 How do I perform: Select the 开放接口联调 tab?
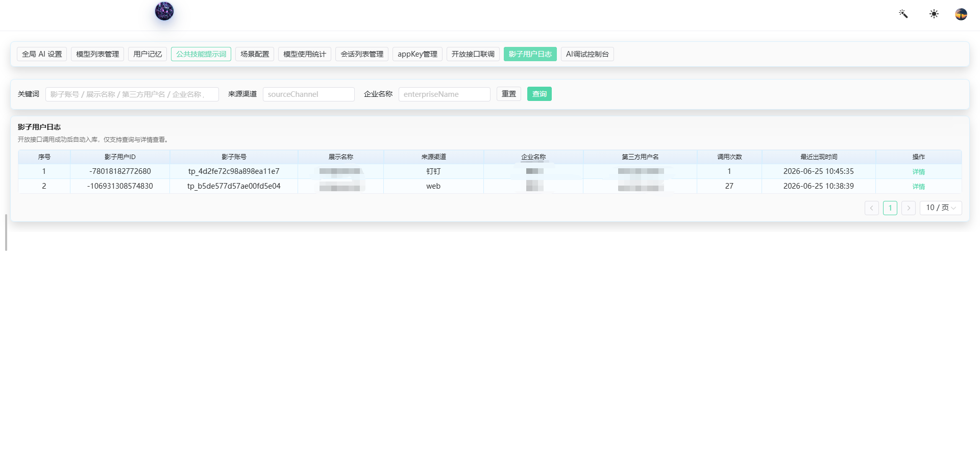[x=473, y=54]
